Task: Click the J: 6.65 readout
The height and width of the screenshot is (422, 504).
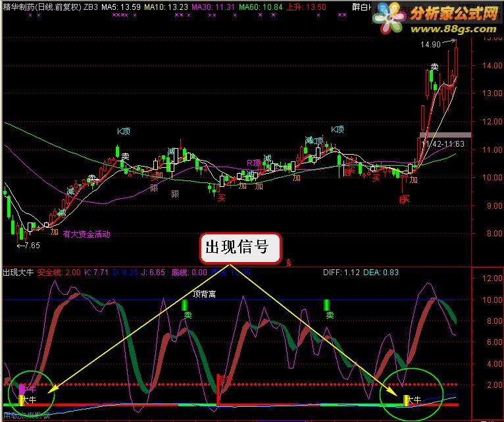Action: [153, 273]
